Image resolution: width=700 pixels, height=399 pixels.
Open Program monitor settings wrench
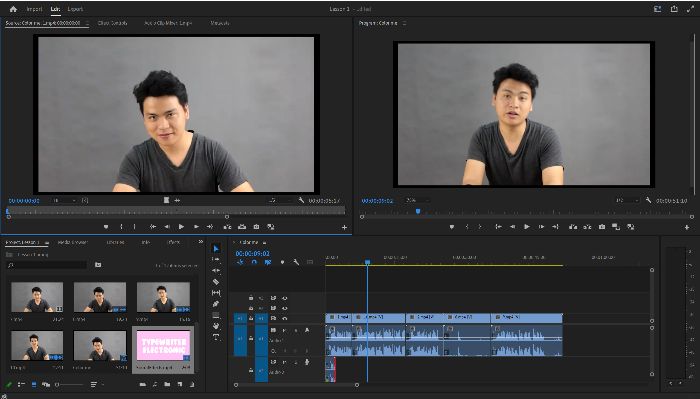click(x=648, y=200)
